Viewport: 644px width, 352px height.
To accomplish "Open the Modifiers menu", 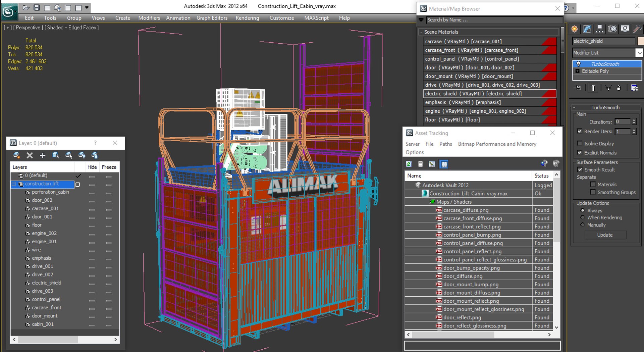I will pos(149,18).
